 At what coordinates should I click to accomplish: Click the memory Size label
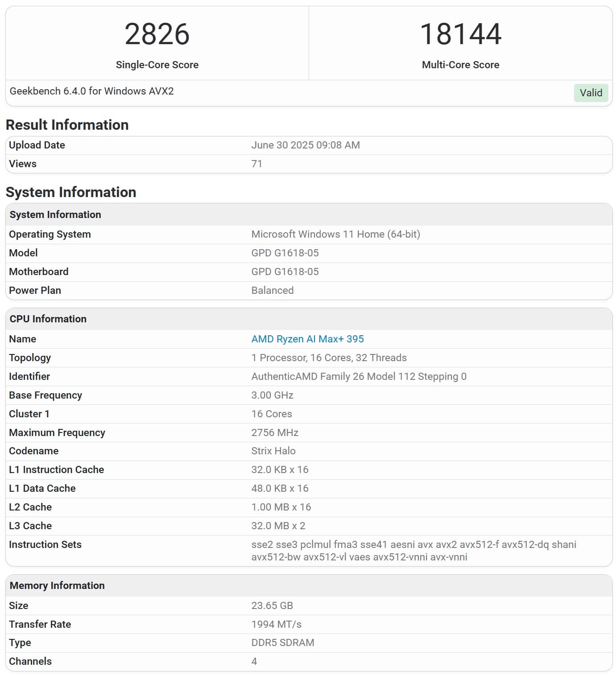click(18, 605)
